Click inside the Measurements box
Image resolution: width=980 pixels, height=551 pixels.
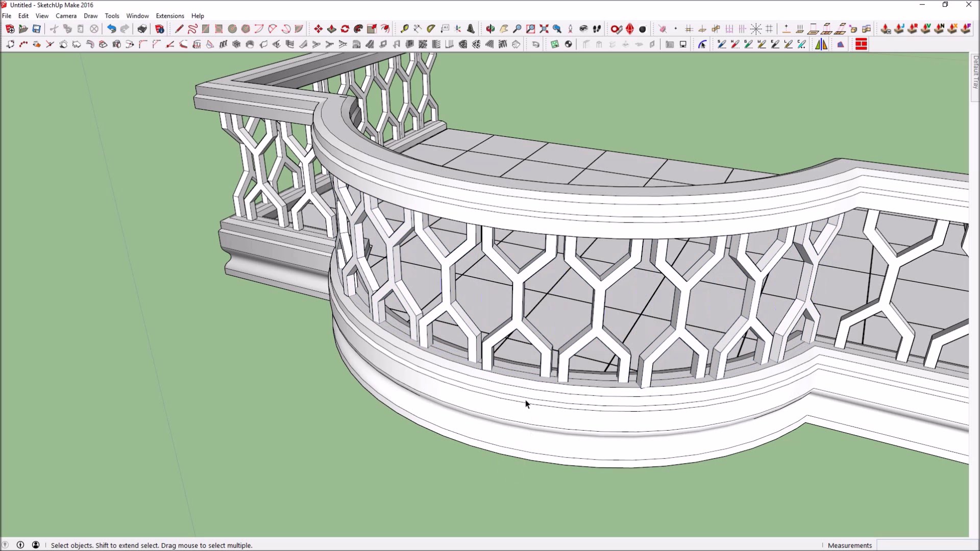[x=929, y=545]
